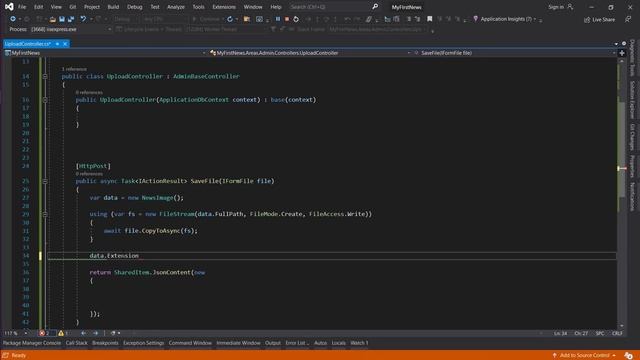Switch to Package Manager Console tab
Screen dimensions: 640x360
click(32, 343)
